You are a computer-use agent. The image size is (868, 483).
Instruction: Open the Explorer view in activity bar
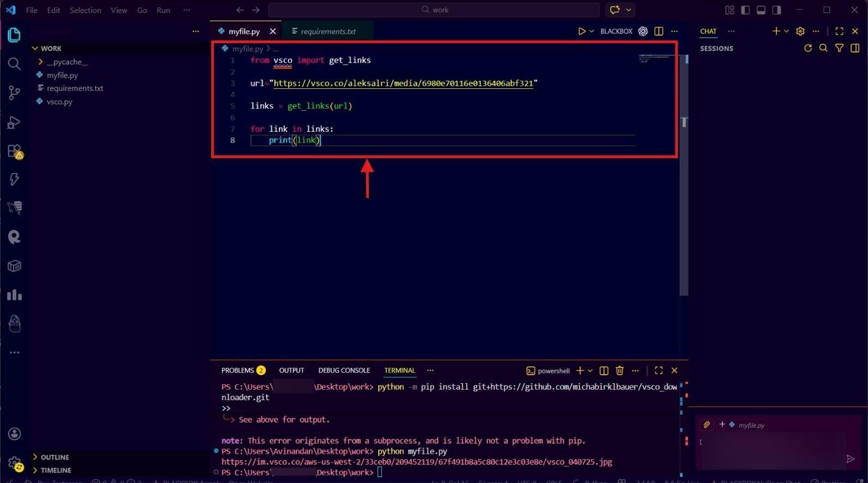click(14, 35)
